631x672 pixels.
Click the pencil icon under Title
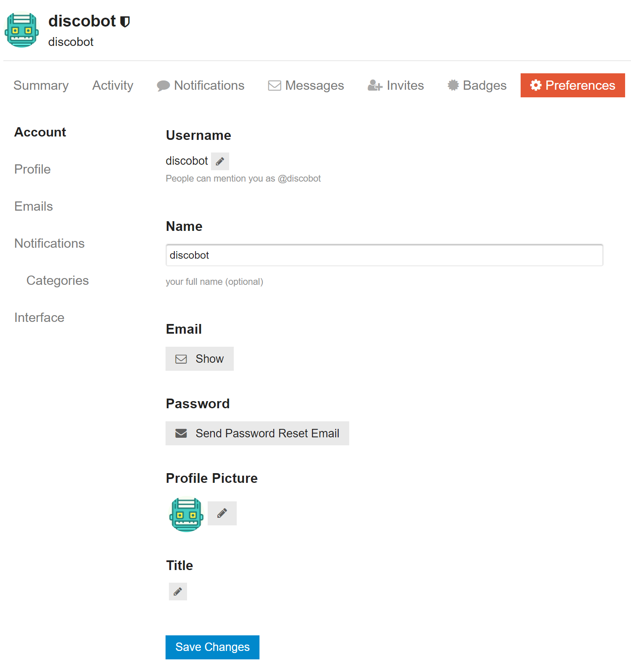pos(178,592)
